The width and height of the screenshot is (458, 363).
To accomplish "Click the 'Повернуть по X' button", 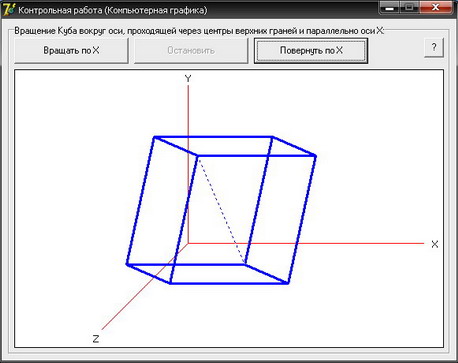I will tap(311, 51).
